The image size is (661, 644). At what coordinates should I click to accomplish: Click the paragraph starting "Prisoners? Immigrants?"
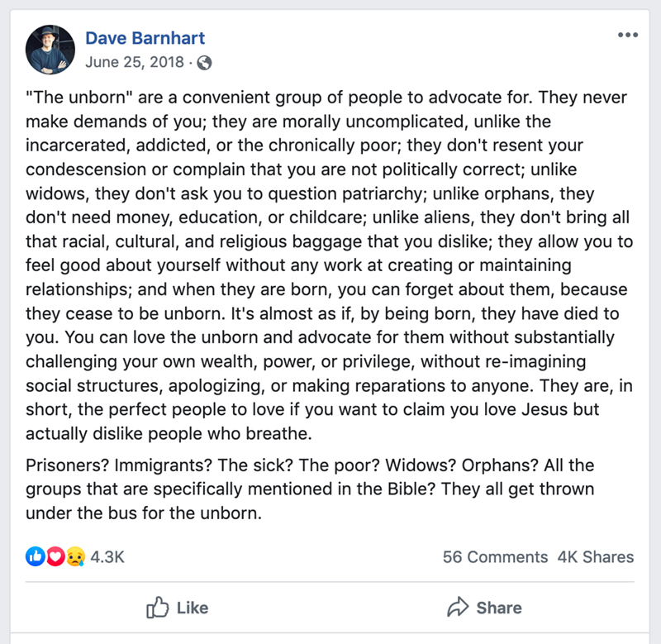pos(310,489)
